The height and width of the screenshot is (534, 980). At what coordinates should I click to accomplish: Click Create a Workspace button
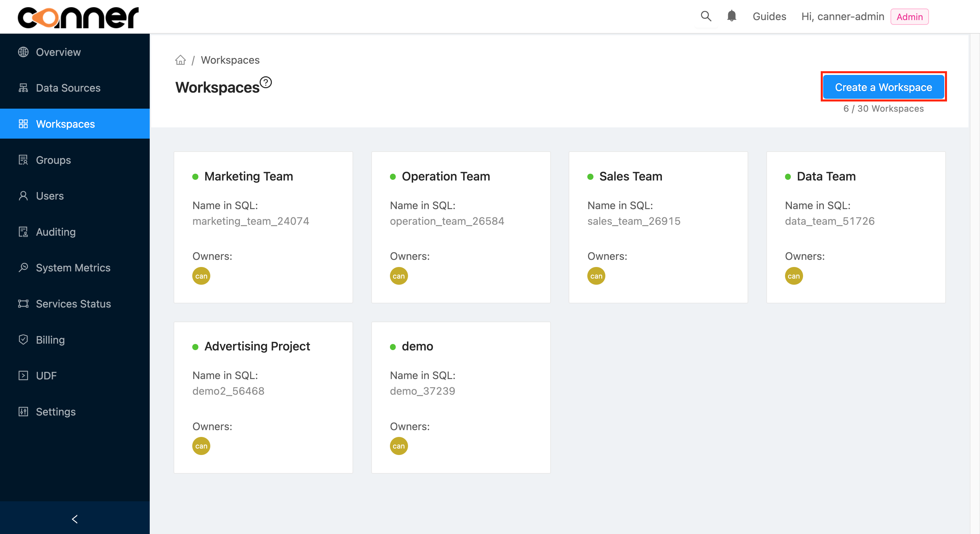pos(883,87)
